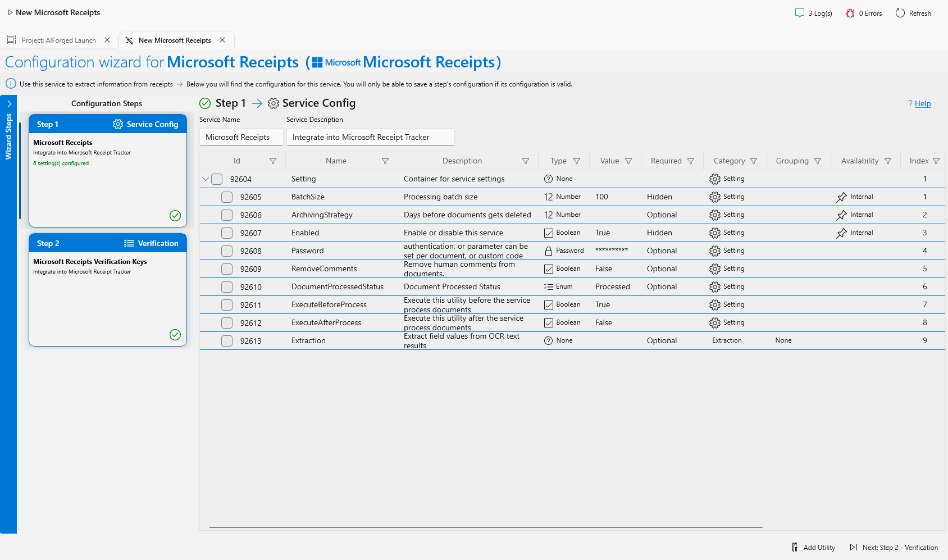This screenshot has width=948, height=560.
Task: Show the 0 Errors bug indicator
Action: click(x=864, y=13)
